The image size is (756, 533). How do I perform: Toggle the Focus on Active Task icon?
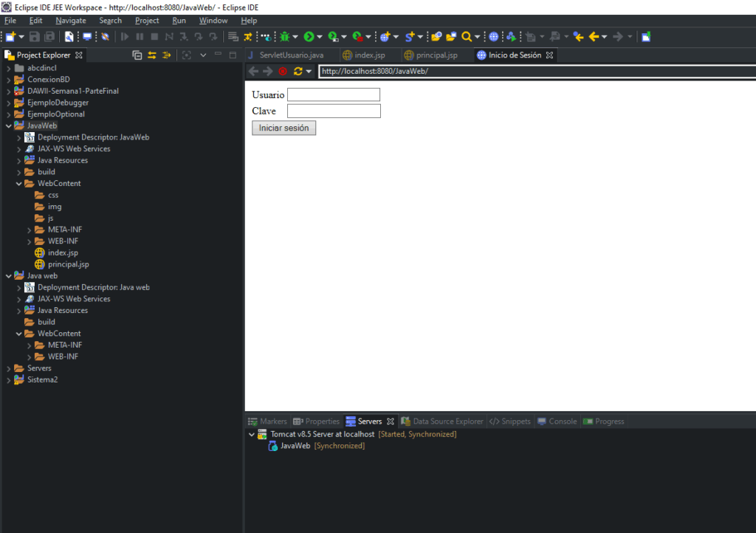pyautogui.click(x=186, y=55)
